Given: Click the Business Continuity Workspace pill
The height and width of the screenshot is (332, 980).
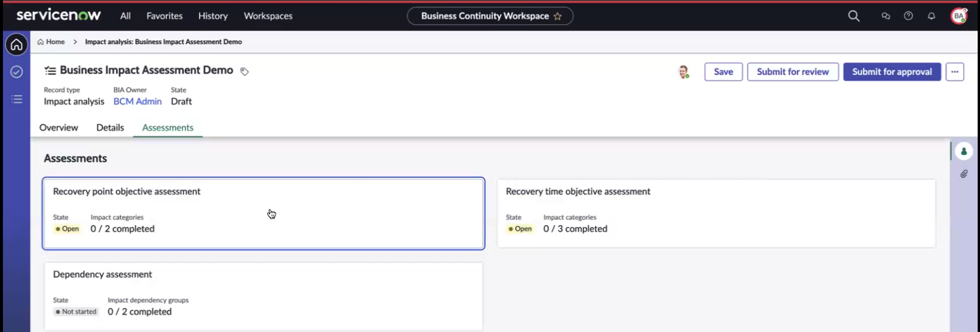Looking at the screenshot, I should click(x=490, y=16).
